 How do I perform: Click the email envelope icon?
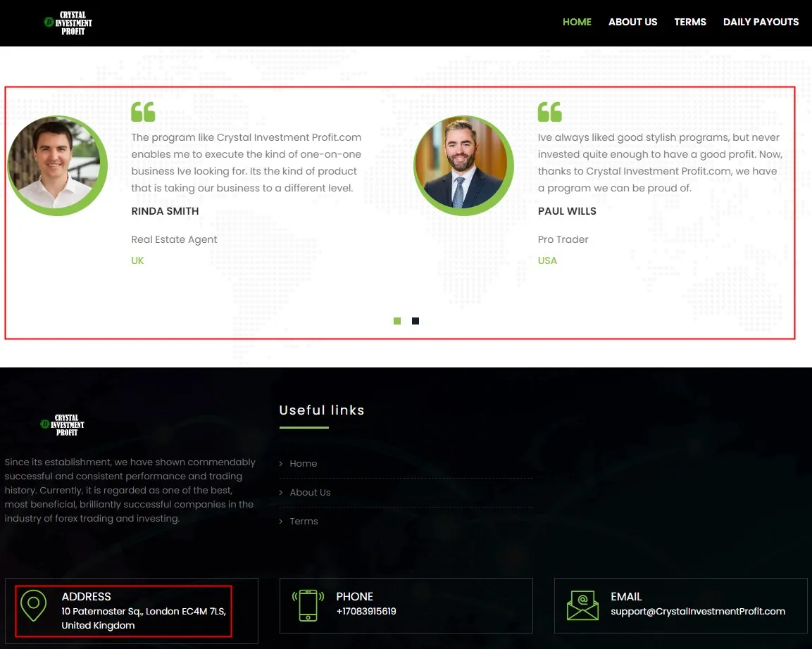[582, 605]
